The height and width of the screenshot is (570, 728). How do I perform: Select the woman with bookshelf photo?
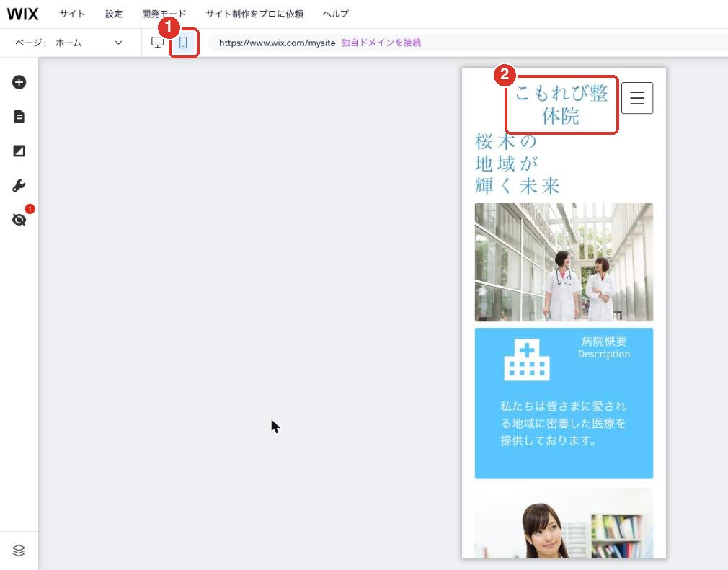click(564, 523)
